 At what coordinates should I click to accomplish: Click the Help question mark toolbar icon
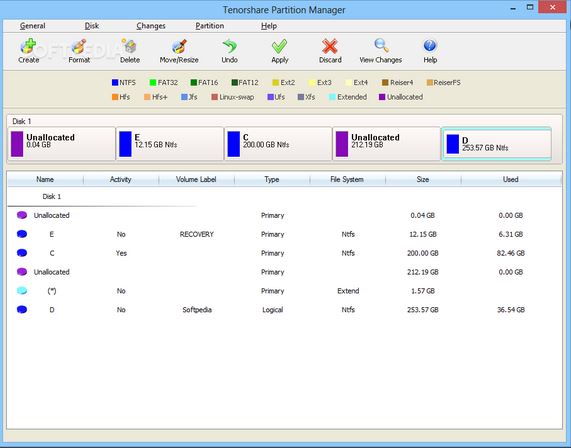pos(430,46)
